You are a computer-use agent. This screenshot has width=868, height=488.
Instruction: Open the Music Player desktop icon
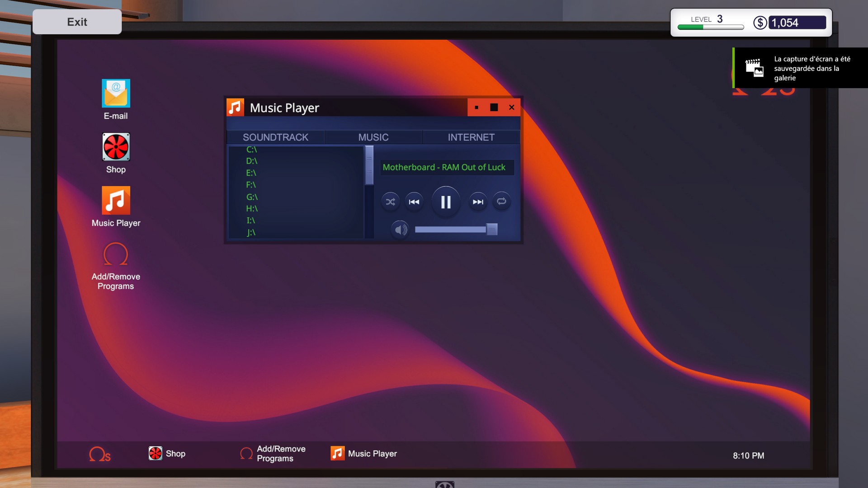[x=116, y=200]
